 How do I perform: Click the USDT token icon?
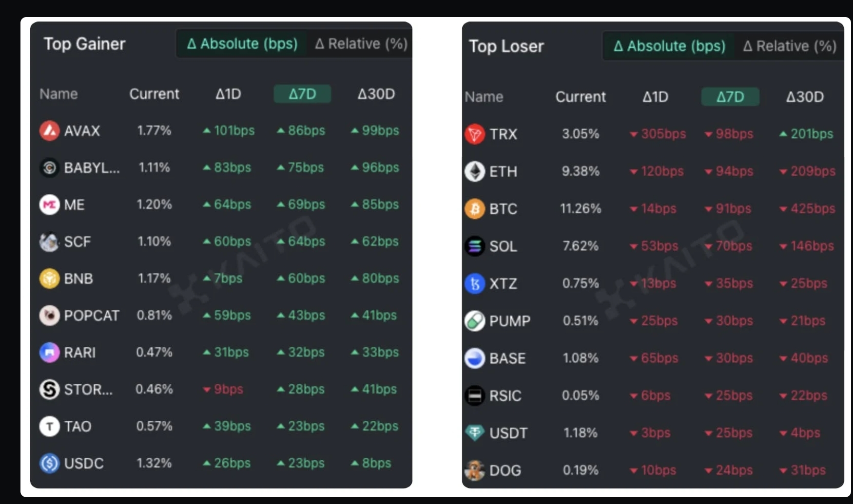click(475, 433)
